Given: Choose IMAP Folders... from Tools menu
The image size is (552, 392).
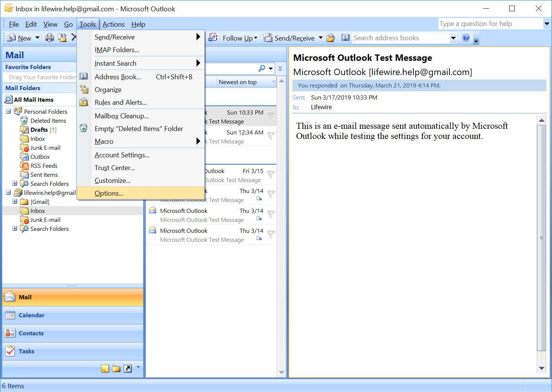Looking at the screenshot, I should click(141, 50).
